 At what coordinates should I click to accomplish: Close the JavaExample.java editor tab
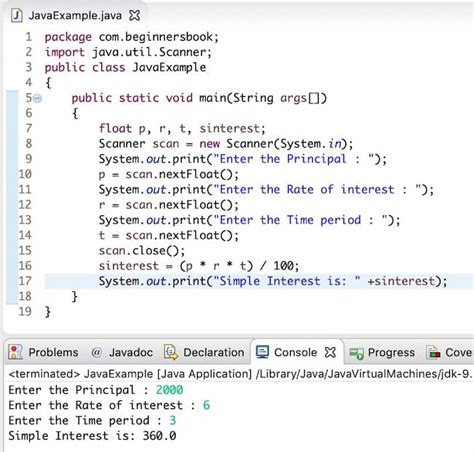(x=134, y=15)
